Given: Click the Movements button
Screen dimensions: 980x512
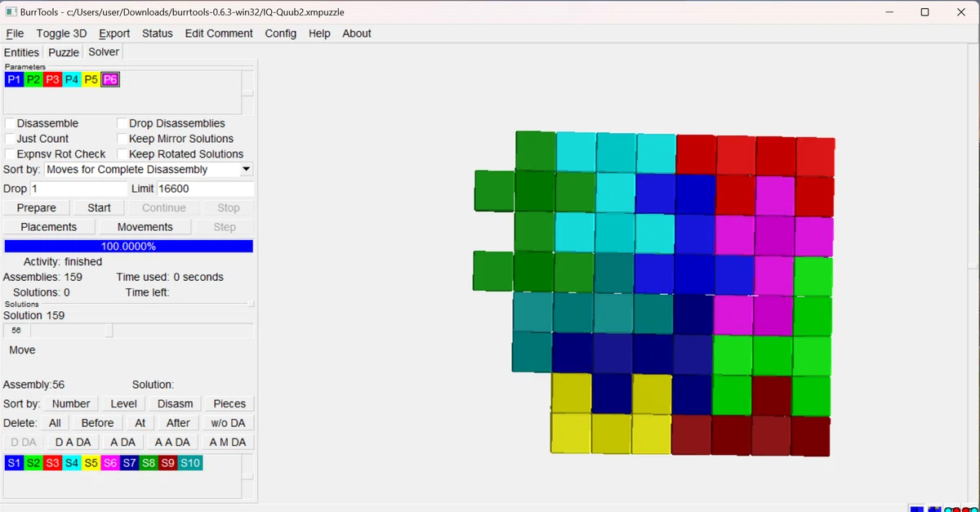Looking at the screenshot, I should 145,227.
